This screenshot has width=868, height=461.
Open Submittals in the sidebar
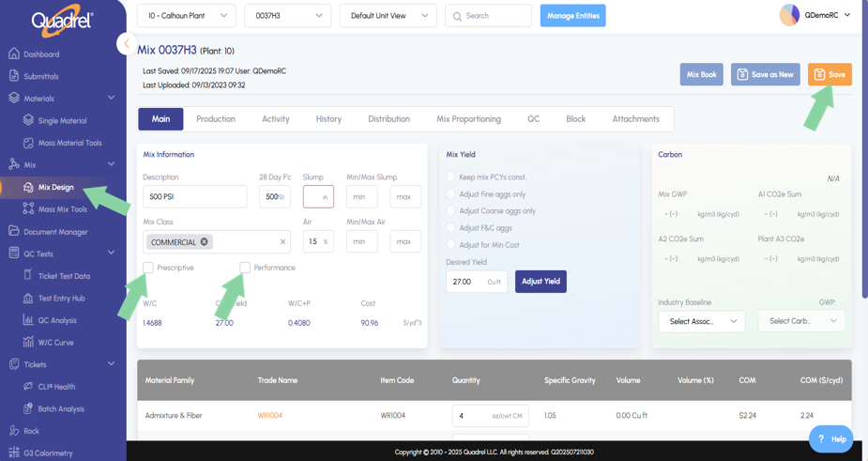coord(40,76)
